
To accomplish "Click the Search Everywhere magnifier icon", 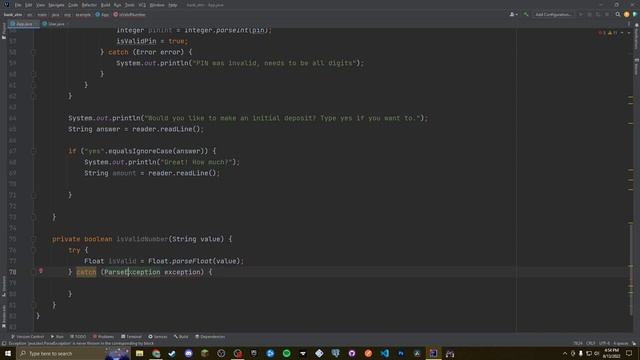I will pyautogui.click(x=618, y=14).
